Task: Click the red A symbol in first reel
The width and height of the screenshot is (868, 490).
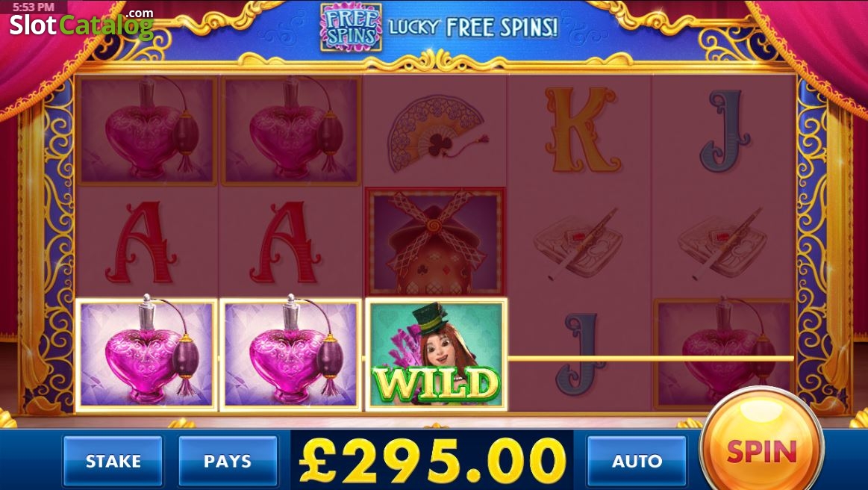Action: pos(141,242)
